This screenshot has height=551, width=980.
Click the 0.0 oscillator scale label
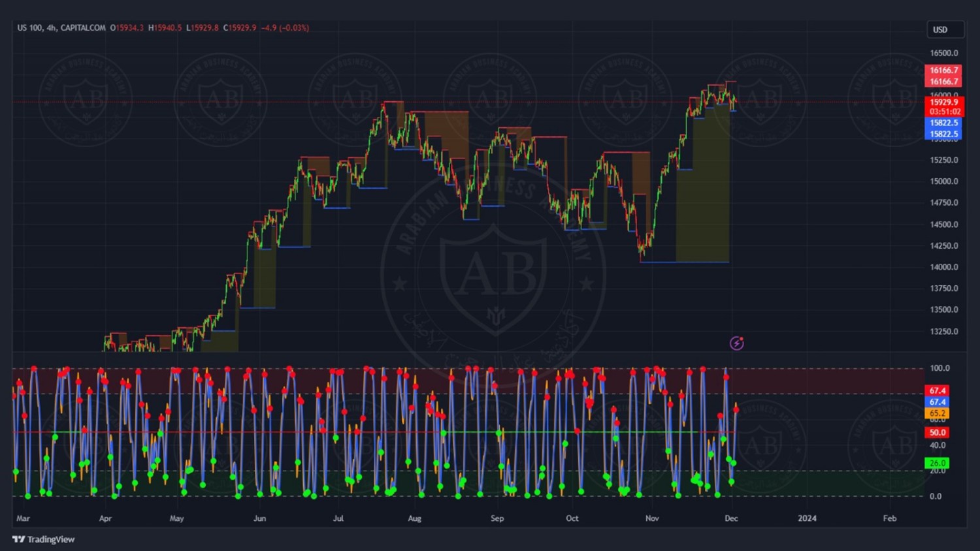pos(936,496)
